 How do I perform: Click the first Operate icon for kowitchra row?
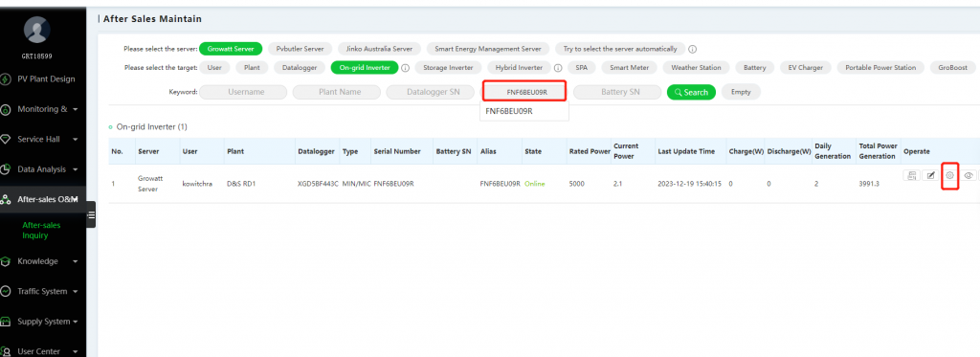[911, 176]
